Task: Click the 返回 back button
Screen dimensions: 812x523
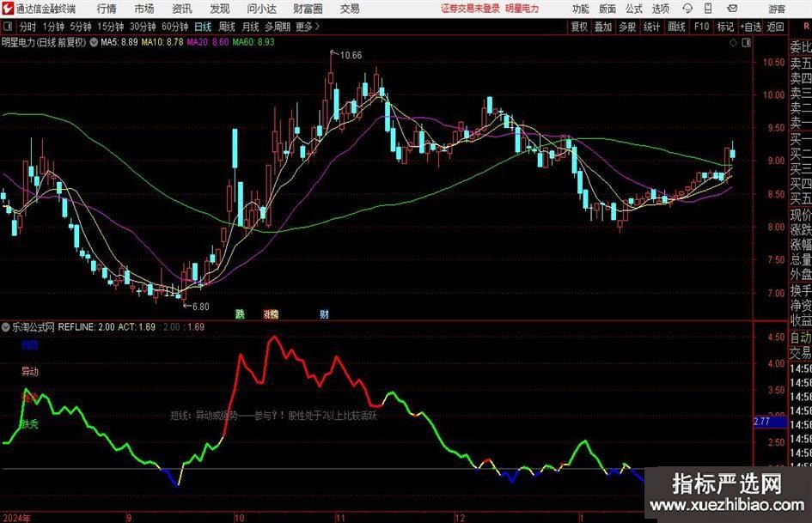Action: pyautogui.click(x=775, y=27)
